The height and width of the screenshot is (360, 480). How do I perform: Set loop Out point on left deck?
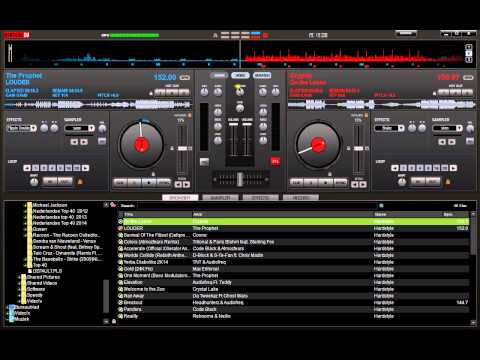pos(65,181)
